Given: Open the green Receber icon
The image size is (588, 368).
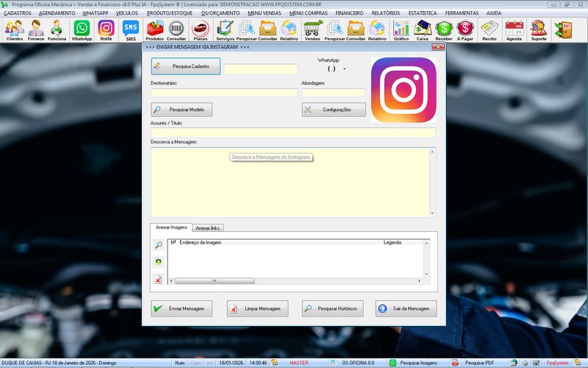Looking at the screenshot, I should click(444, 30).
